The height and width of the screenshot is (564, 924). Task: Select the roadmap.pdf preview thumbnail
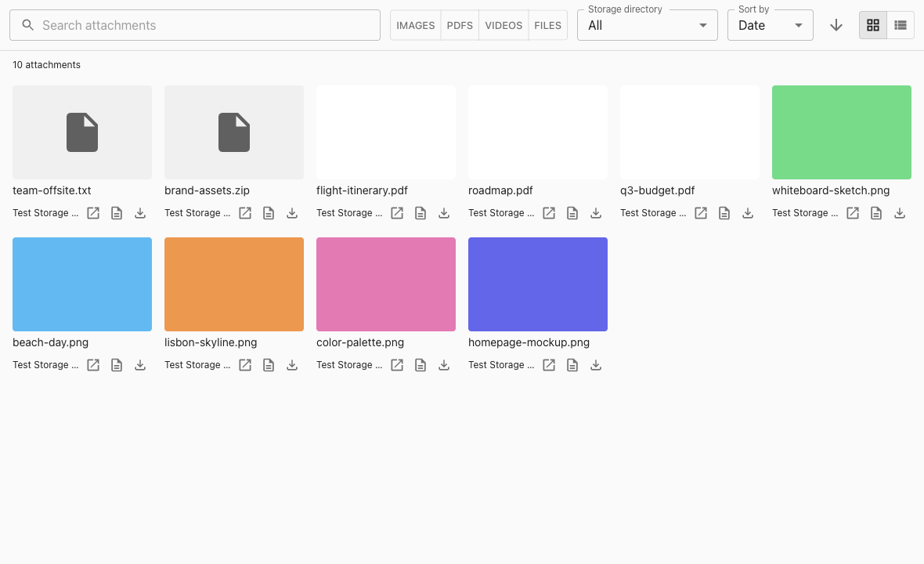click(x=538, y=132)
